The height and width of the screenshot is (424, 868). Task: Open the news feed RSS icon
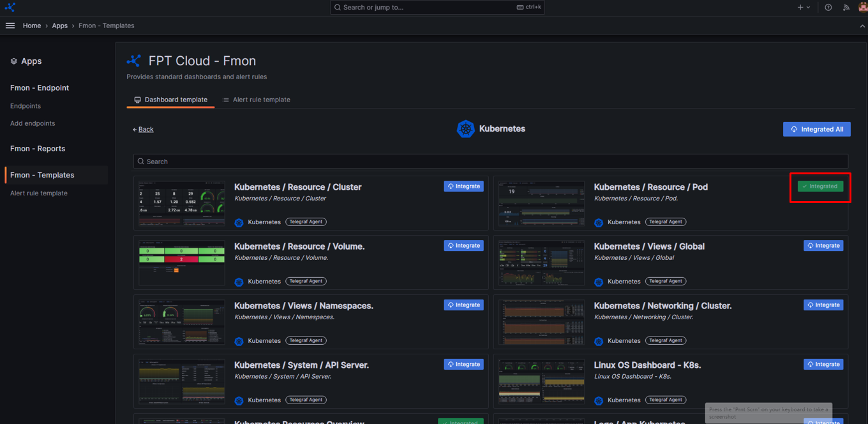(846, 8)
